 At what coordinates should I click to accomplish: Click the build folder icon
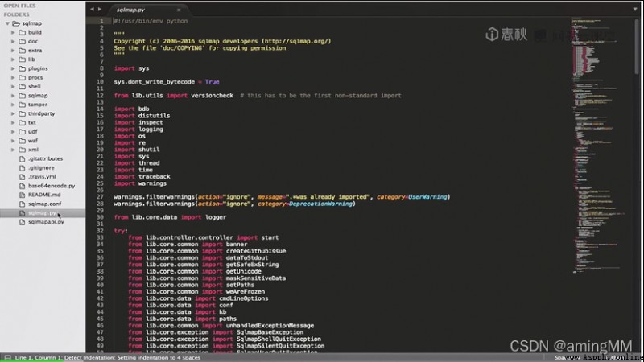tap(23, 32)
